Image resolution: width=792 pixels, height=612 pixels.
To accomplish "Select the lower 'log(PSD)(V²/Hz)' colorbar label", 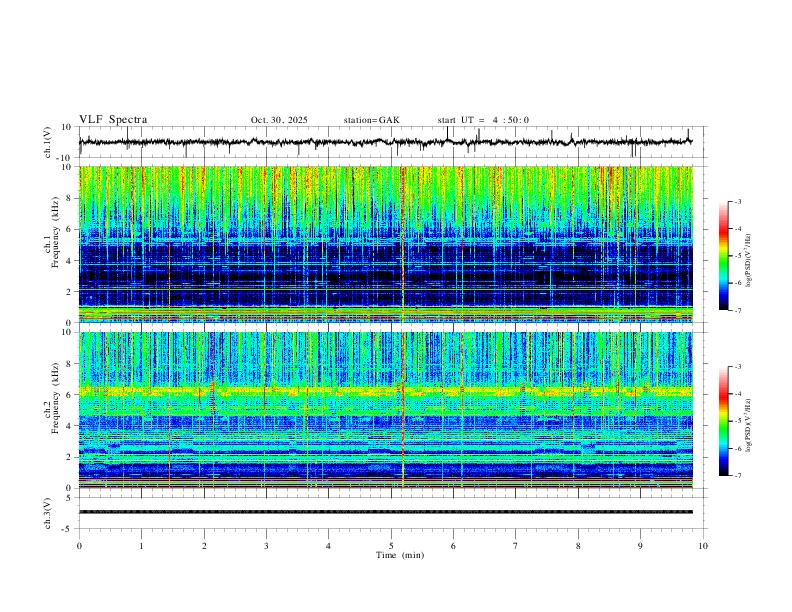I will click(748, 426).
